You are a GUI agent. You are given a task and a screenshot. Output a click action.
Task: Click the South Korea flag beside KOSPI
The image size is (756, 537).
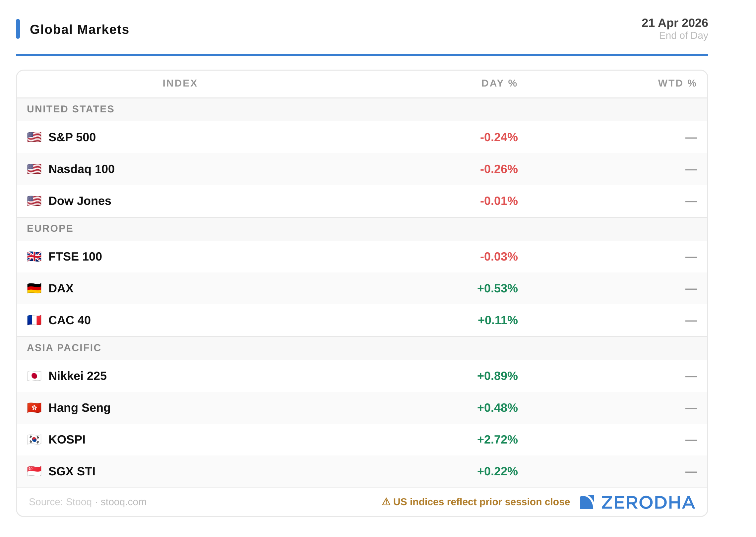click(34, 440)
